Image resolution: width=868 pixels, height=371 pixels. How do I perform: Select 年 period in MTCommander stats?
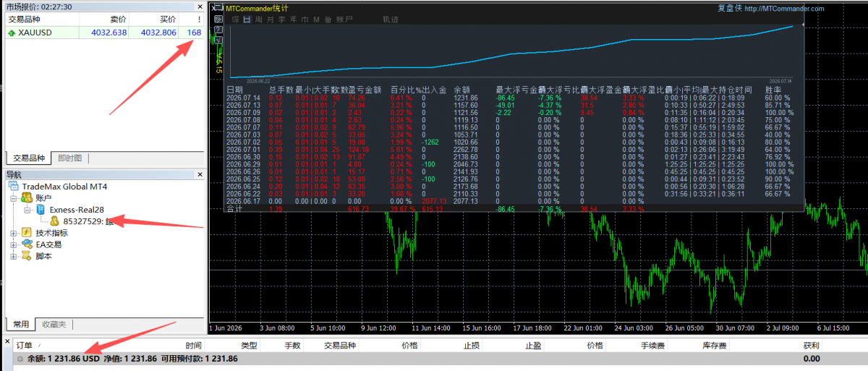293,20
